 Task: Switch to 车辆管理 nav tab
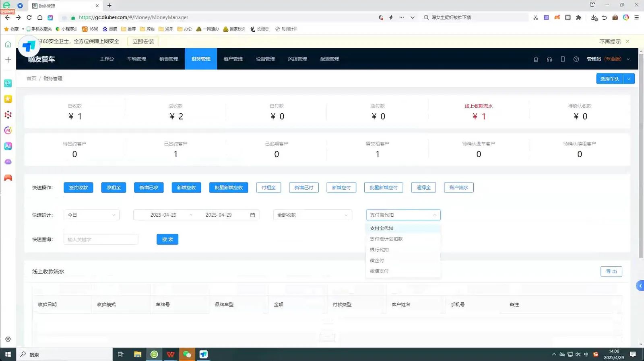pyautogui.click(x=136, y=59)
